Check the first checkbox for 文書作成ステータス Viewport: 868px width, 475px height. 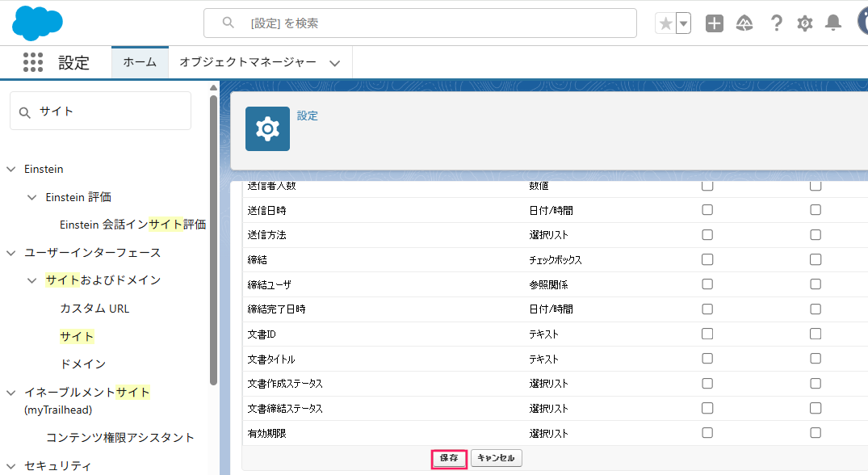[707, 383]
